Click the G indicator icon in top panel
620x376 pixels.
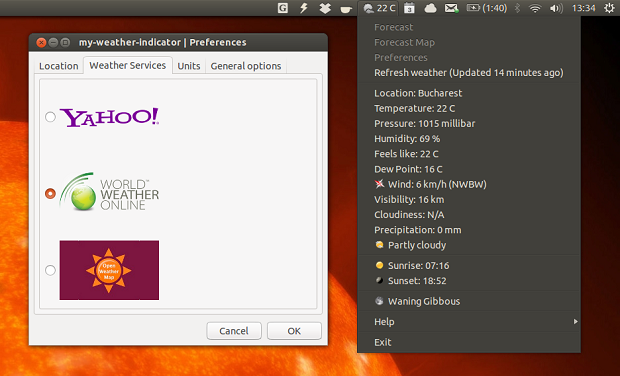pyautogui.click(x=282, y=8)
